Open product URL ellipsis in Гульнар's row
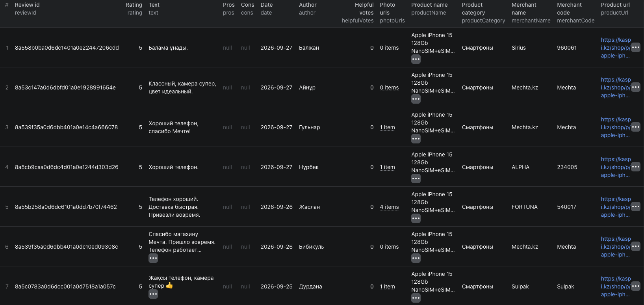 (x=636, y=127)
